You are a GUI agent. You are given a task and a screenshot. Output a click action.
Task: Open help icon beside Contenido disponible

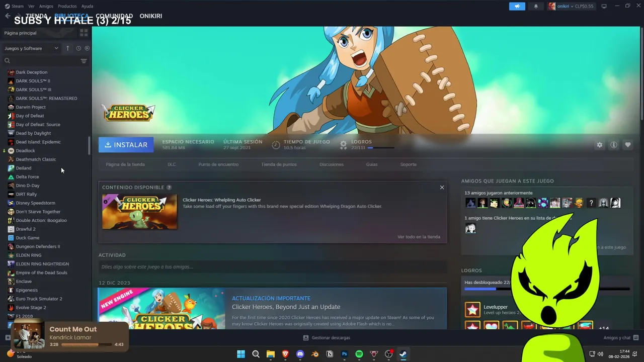point(169,188)
